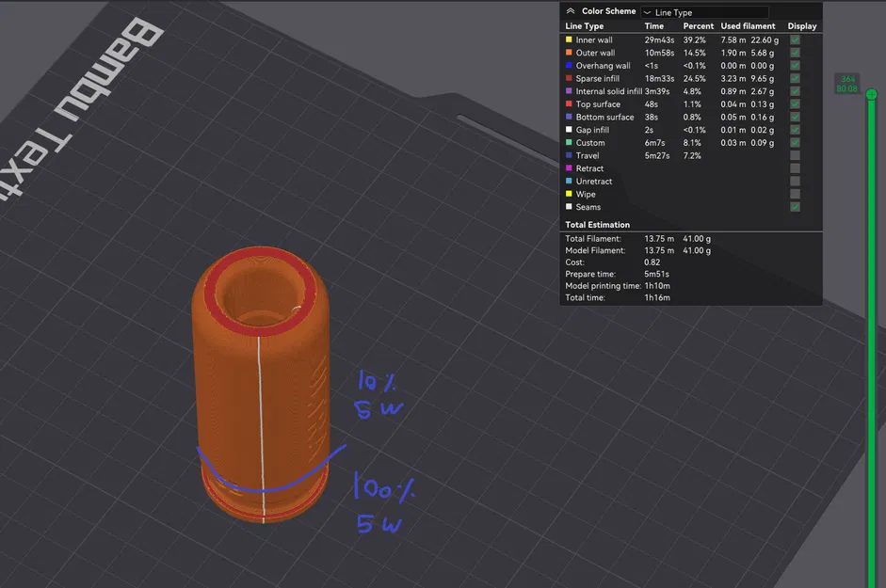The height and width of the screenshot is (588, 886).
Task: Click the Wipe yellow color swatch
Action: tap(569, 194)
